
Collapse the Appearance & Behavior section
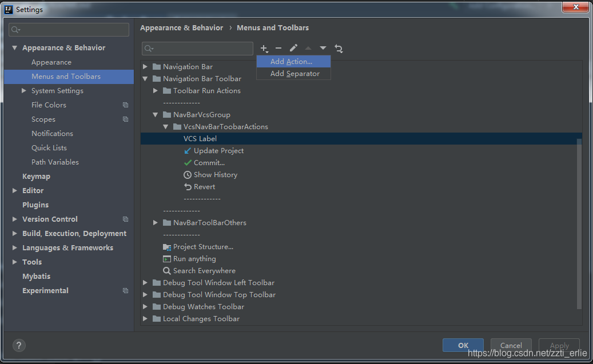(x=15, y=48)
